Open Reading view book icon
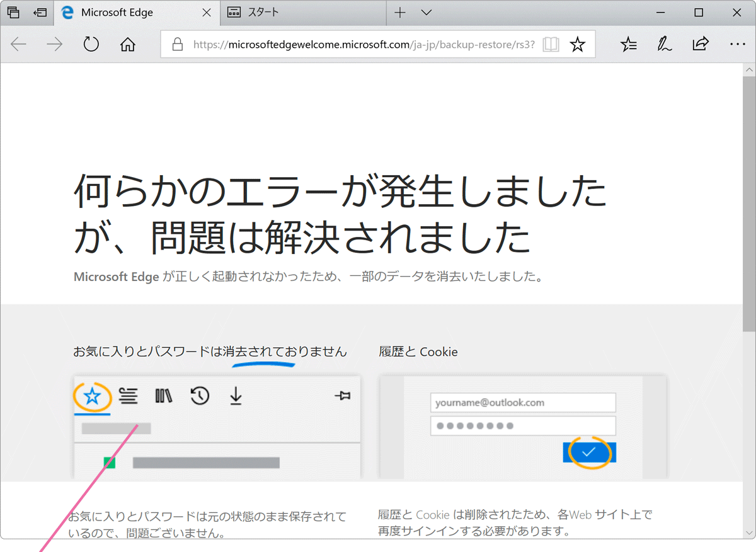This screenshot has width=756, height=552. [x=551, y=44]
